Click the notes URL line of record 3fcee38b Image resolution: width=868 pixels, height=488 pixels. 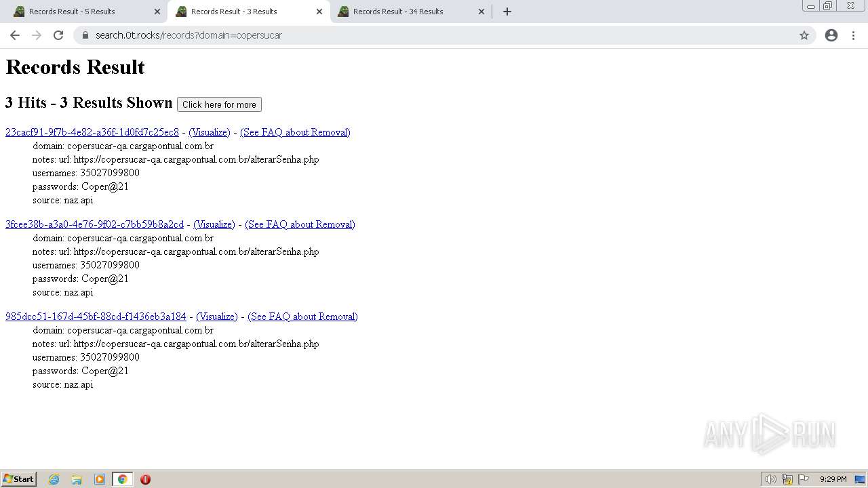click(176, 251)
